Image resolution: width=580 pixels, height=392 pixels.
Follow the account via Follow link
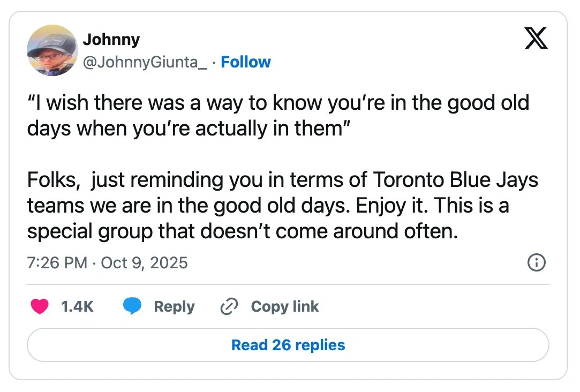(246, 62)
